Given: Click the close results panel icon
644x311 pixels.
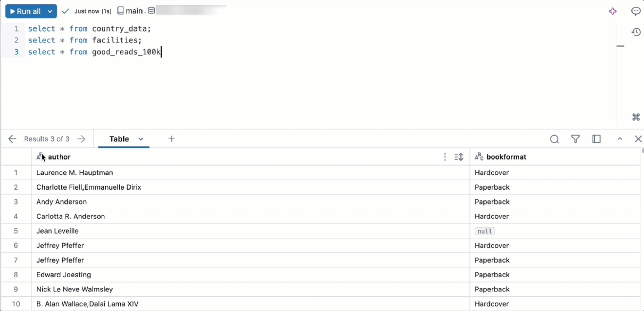Looking at the screenshot, I should 638,139.
